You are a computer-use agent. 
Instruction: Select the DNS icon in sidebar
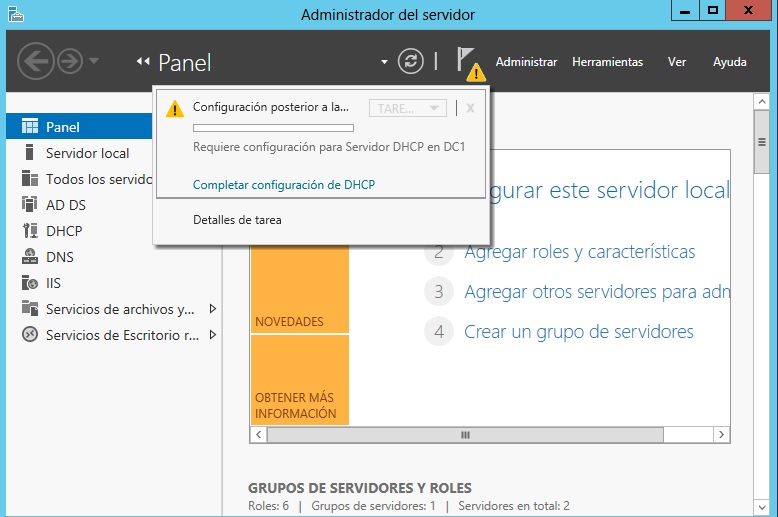(29, 257)
